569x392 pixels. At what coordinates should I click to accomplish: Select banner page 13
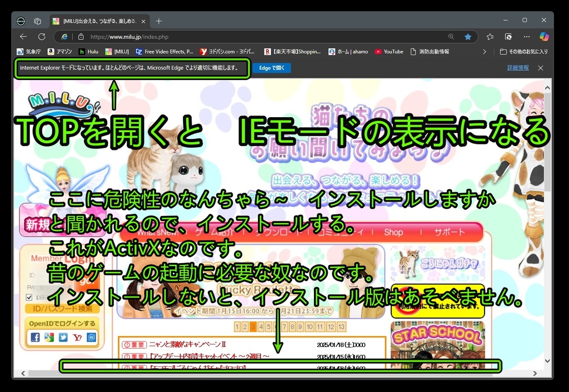pos(341,326)
